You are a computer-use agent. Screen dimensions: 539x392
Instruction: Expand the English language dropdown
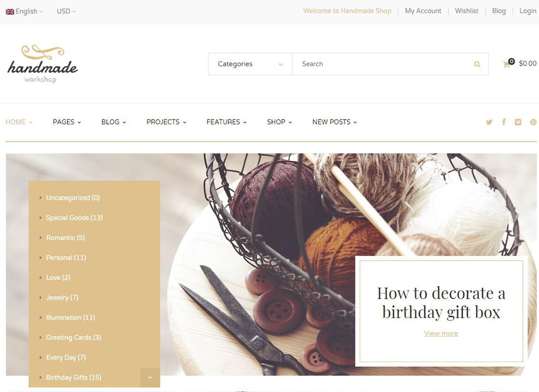click(24, 11)
